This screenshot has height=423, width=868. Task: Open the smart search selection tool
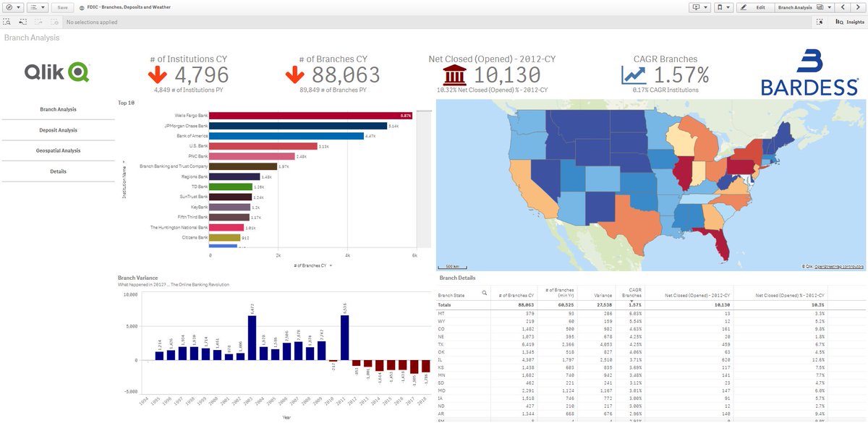coord(7,22)
